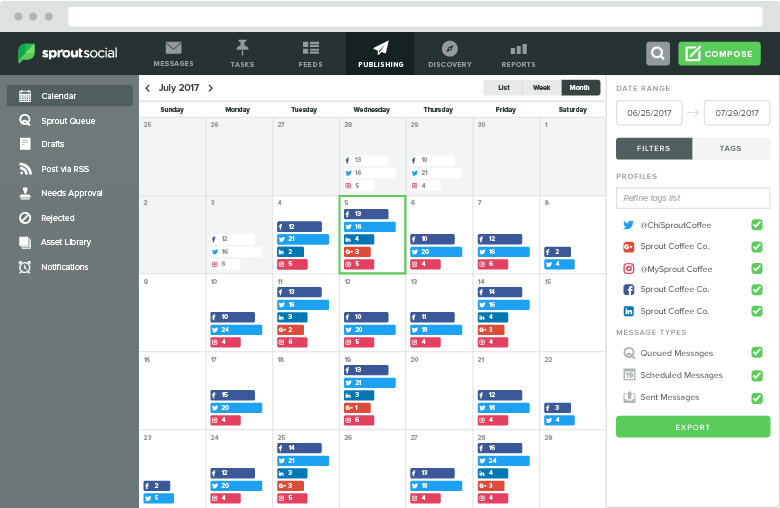780x508 pixels.
Task: Click July 19 Google+ 1 post bar
Action: 357,407
